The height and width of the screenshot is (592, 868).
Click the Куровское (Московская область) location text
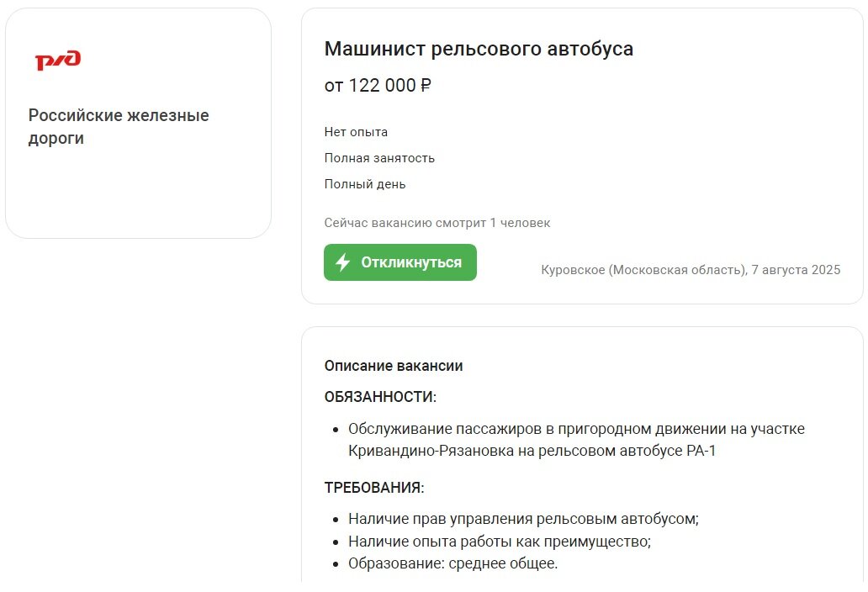pos(643,270)
